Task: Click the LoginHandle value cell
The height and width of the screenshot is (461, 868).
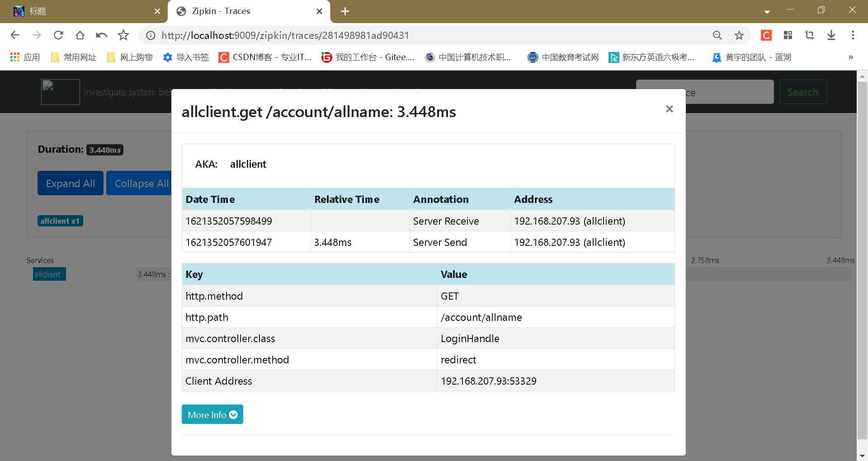Action: [556, 338]
